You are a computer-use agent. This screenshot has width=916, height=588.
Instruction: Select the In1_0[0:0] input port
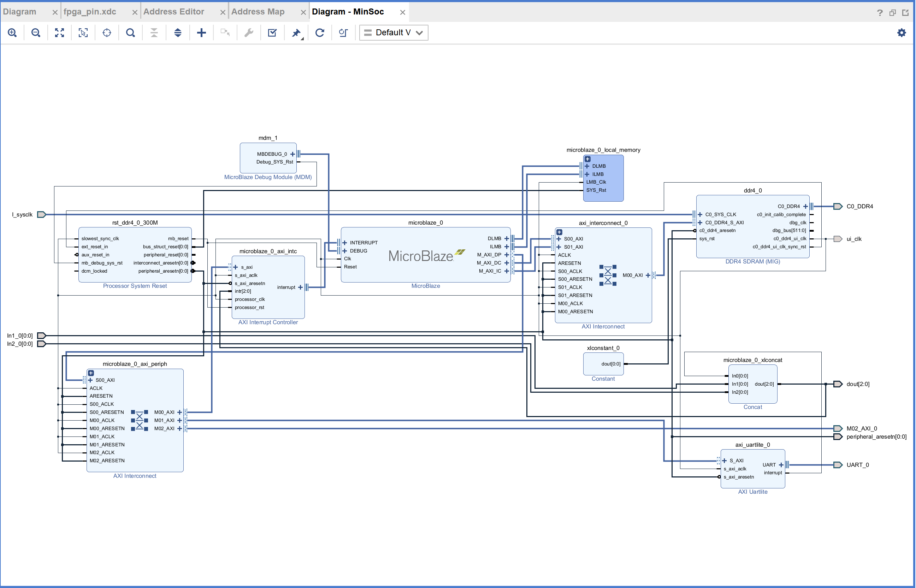click(x=42, y=335)
